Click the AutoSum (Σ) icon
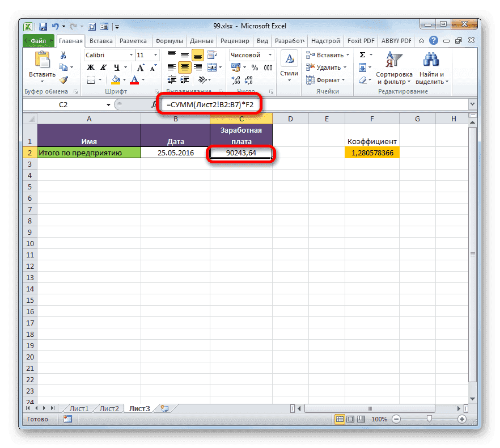The image size is (500, 448). pos(363,55)
